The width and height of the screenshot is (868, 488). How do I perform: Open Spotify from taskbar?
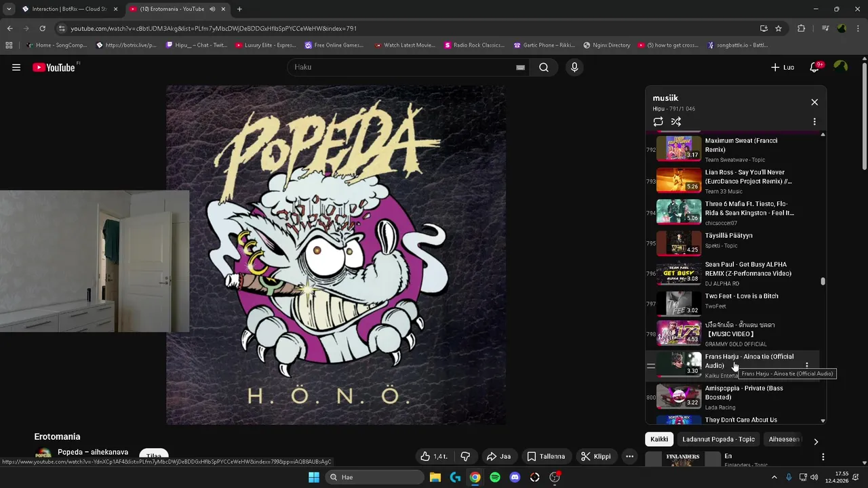tap(495, 477)
